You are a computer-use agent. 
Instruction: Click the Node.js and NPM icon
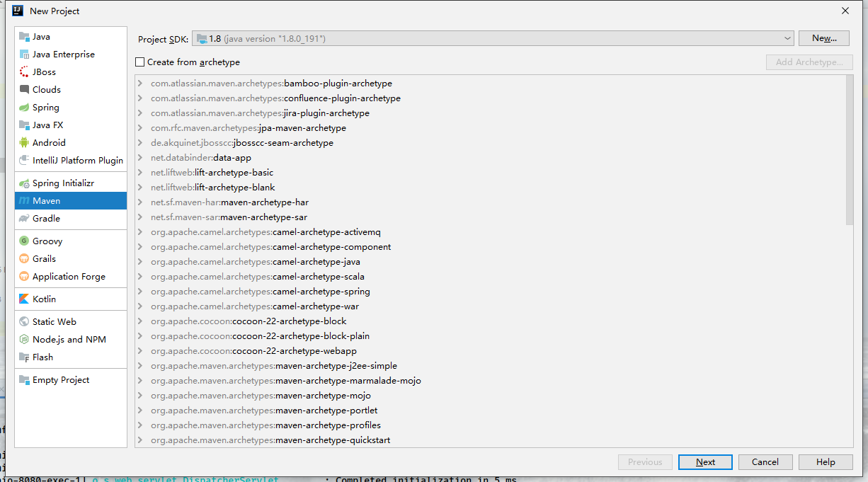(24, 340)
